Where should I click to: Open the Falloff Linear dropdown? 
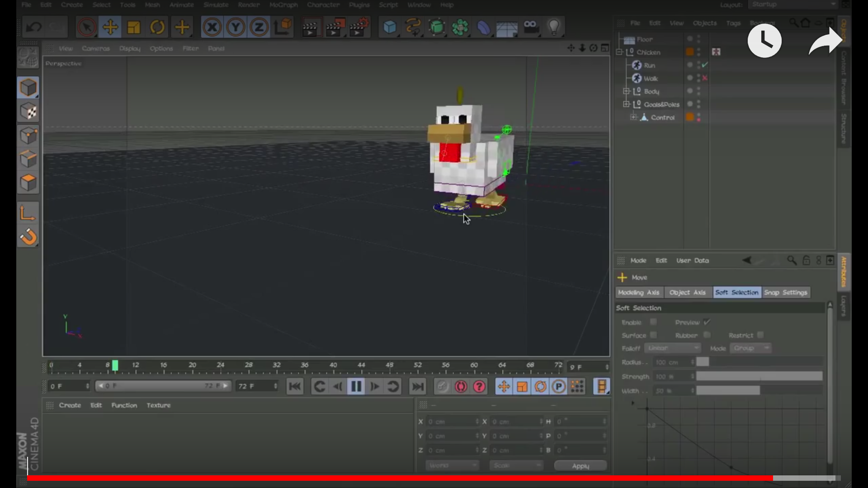coord(673,348)
